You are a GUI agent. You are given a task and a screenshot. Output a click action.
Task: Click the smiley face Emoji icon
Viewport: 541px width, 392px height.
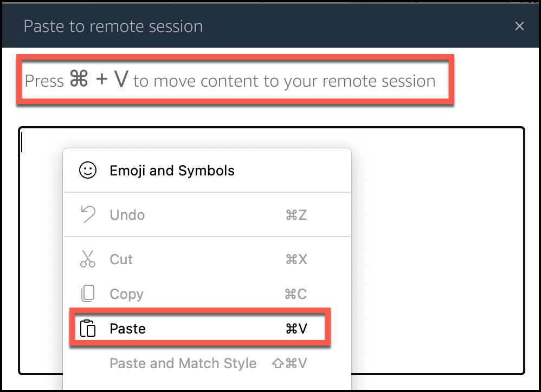tap(88, 170)
